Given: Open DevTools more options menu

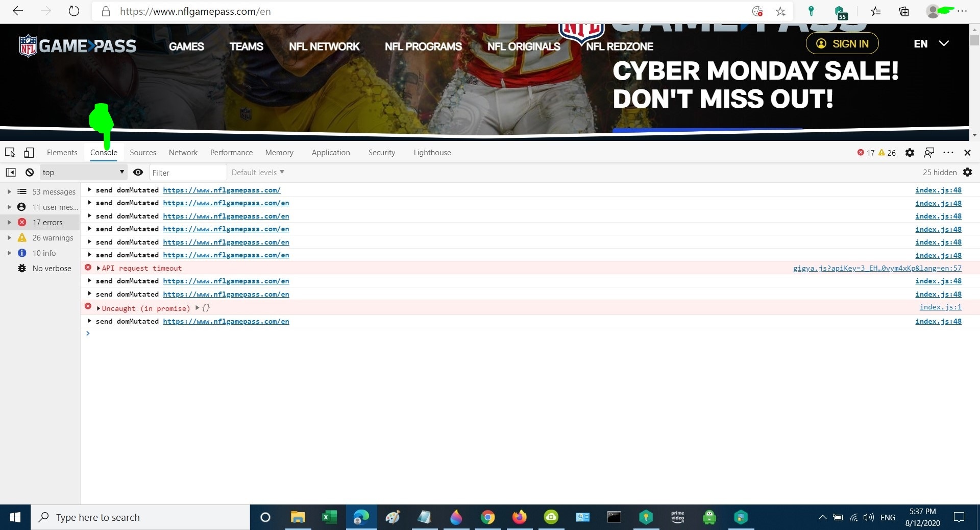Looking at the screenshot, I should pos(948,153).
